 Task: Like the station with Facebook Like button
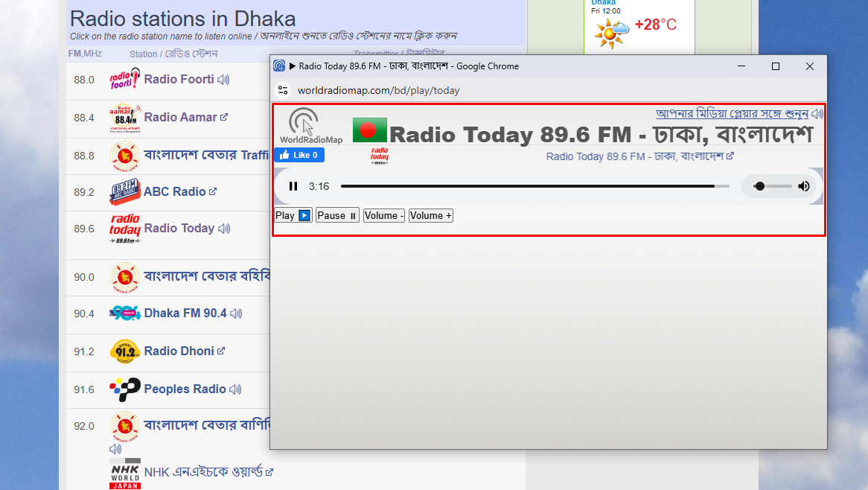(x=299, y=155)
